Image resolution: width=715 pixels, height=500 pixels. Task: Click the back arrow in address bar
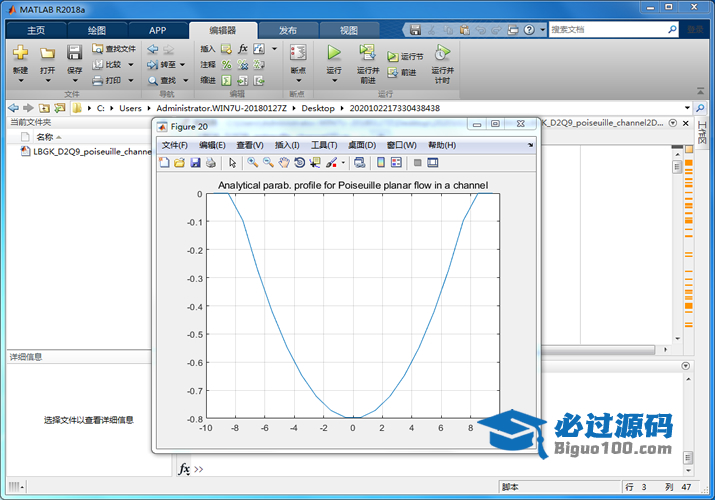14,108
